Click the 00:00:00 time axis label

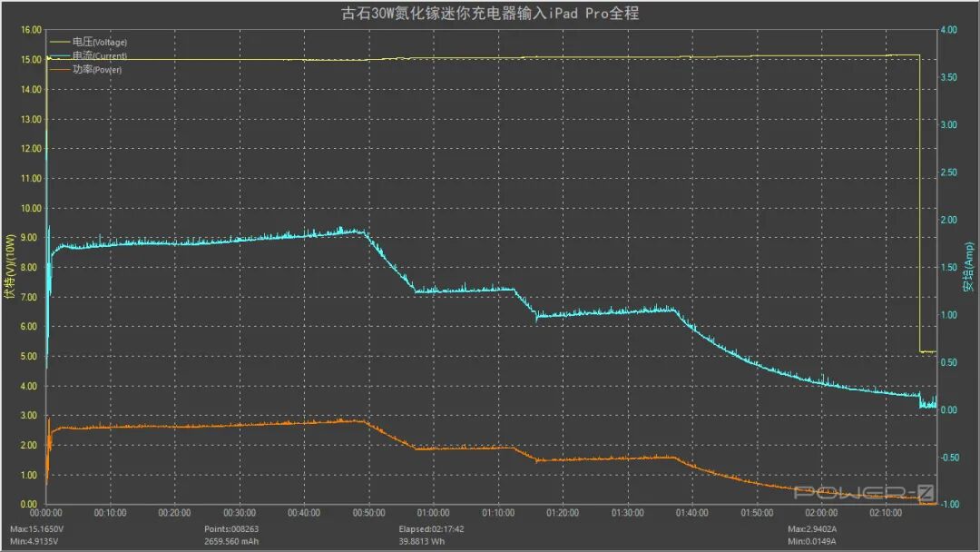(46, 513)
